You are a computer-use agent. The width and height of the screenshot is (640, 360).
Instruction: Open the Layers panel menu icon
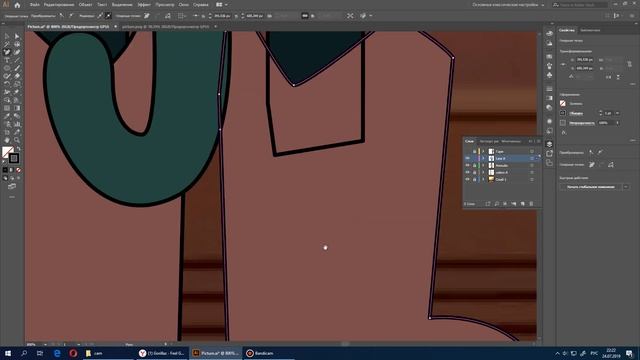click(x=538, y=141)
